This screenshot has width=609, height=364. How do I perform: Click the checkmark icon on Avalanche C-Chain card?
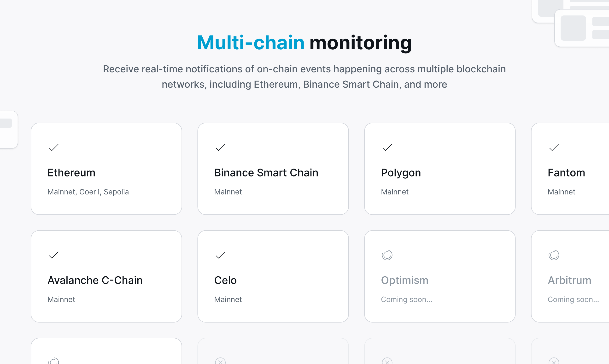click(x=53, y=255)
